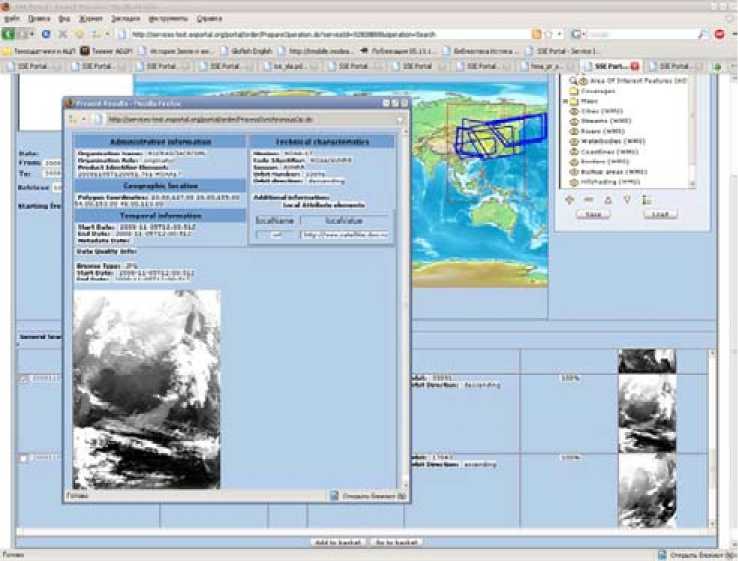Click the blue Reload page icon
Viewport: 738px width, 561px height.
(46, 34)
